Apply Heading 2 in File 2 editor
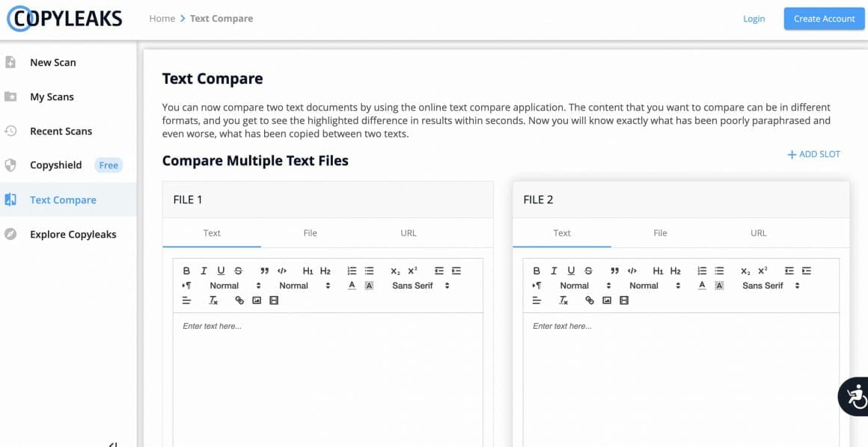Screen dimensions: 868x447 click(675, 271)
